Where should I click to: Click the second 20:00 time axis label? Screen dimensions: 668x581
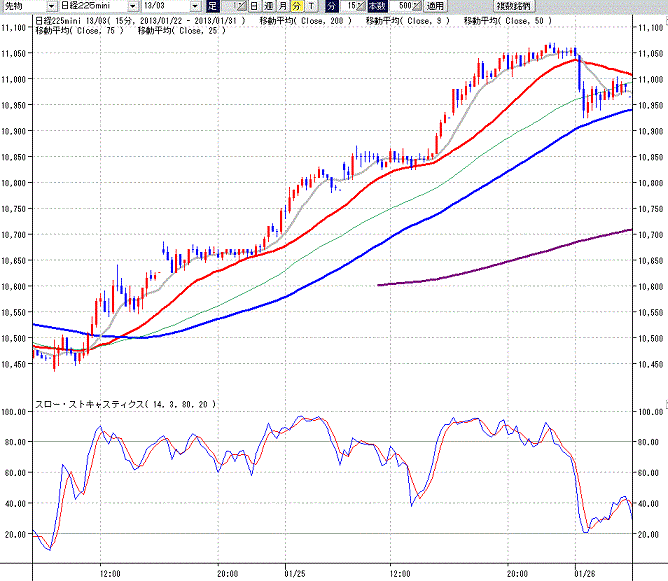tap(517, 574)
